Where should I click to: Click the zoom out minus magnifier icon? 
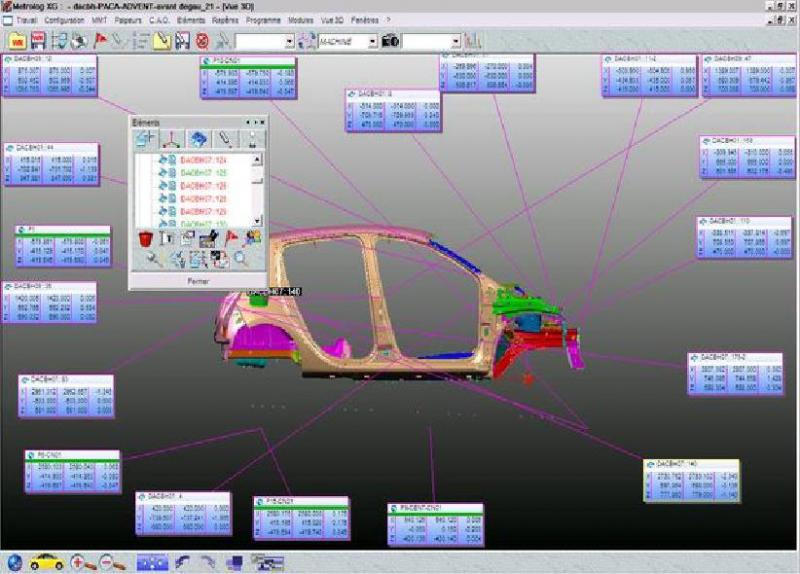point(109,561)
